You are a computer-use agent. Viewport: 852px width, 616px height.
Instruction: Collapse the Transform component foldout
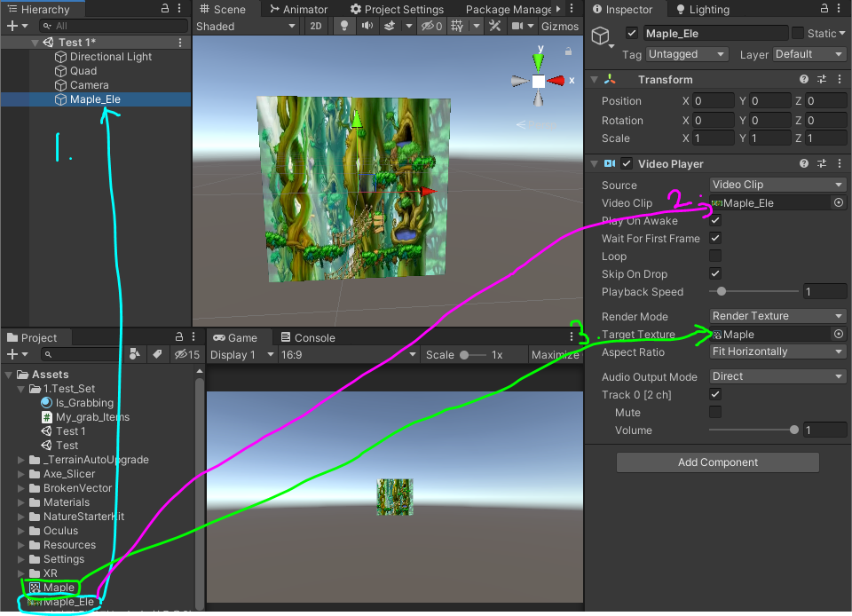[595, 80]
